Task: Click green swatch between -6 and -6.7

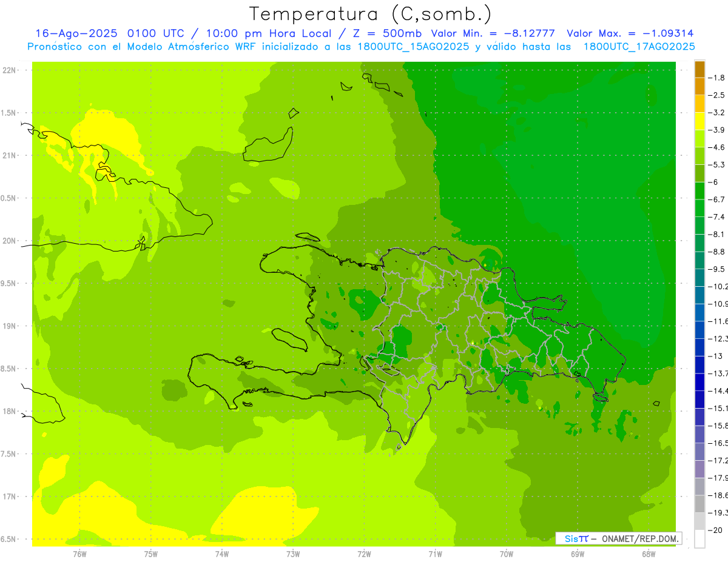Action: click(699, 191)
